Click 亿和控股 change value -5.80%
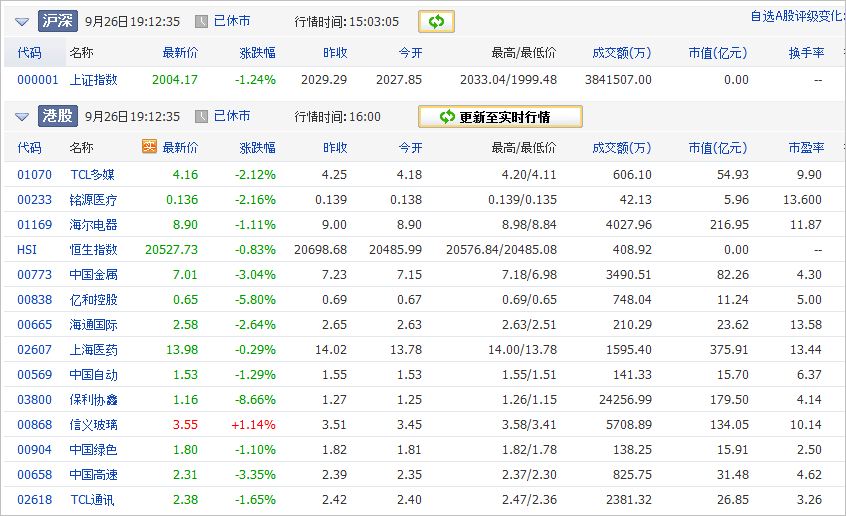Image resolution: width=846 pixels, height=516 pixels. point(255,300)
